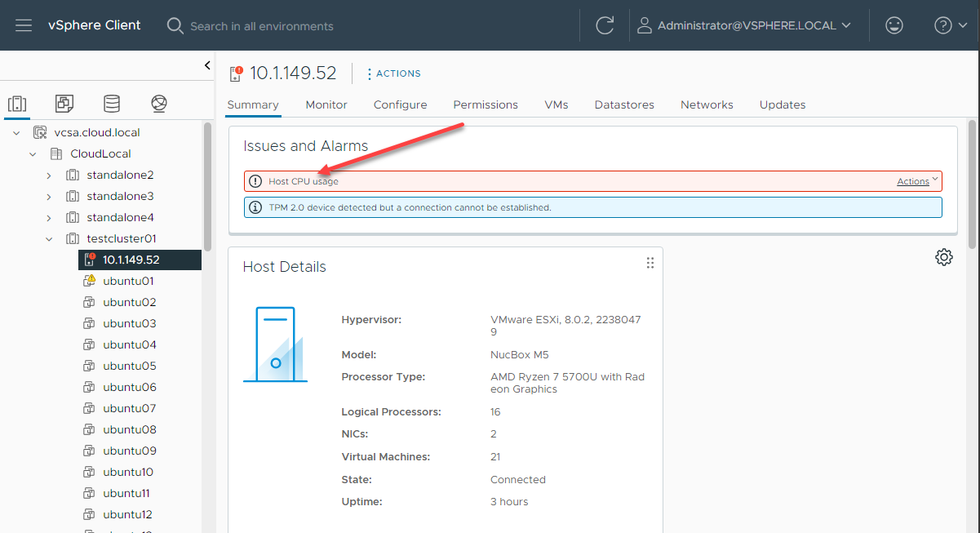The width and height of the screenshot is (980, 533).
Task: Click the refresh icon in header
Action: click(x=605, y=25)
